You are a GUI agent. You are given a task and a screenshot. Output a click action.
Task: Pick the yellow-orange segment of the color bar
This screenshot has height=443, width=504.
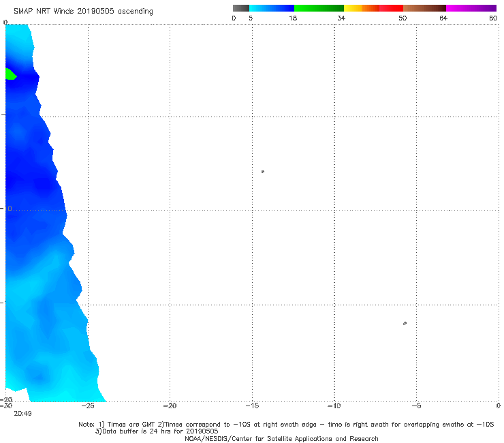362,8
